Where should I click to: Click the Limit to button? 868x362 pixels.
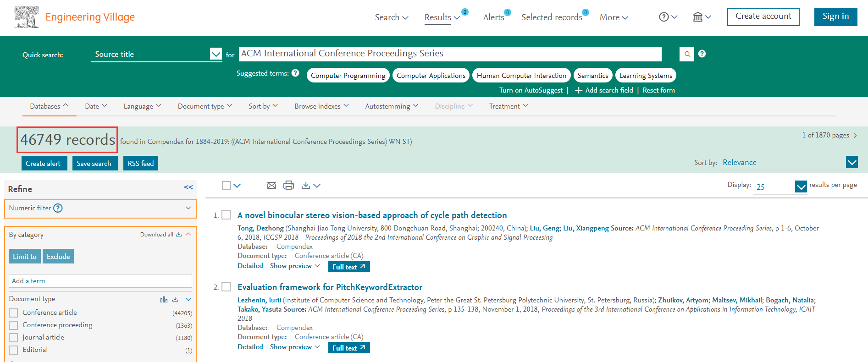coord(25,256)
